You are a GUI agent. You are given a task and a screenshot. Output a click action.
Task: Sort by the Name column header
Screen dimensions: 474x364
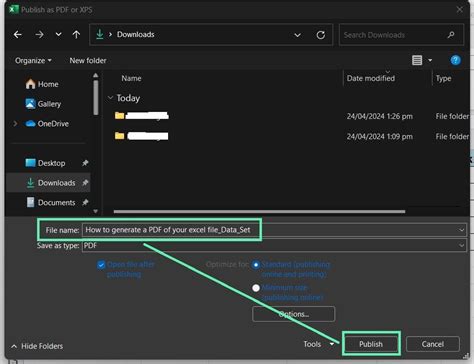131,78
